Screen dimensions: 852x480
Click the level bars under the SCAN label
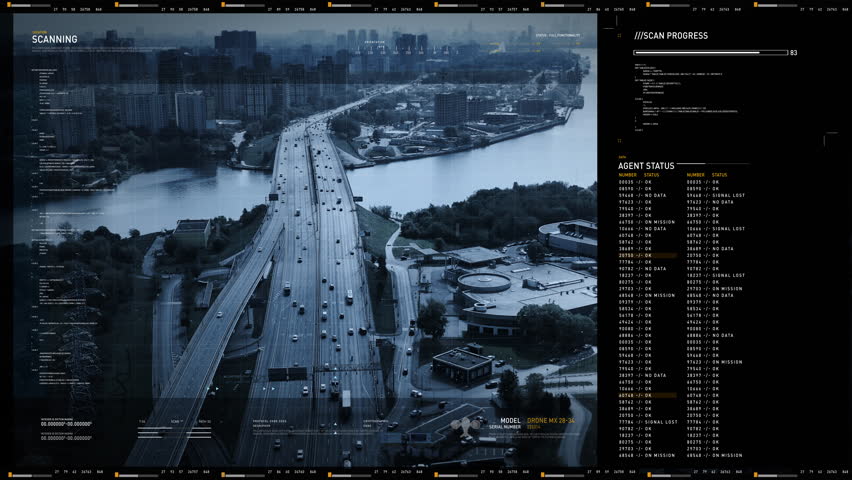174,433
